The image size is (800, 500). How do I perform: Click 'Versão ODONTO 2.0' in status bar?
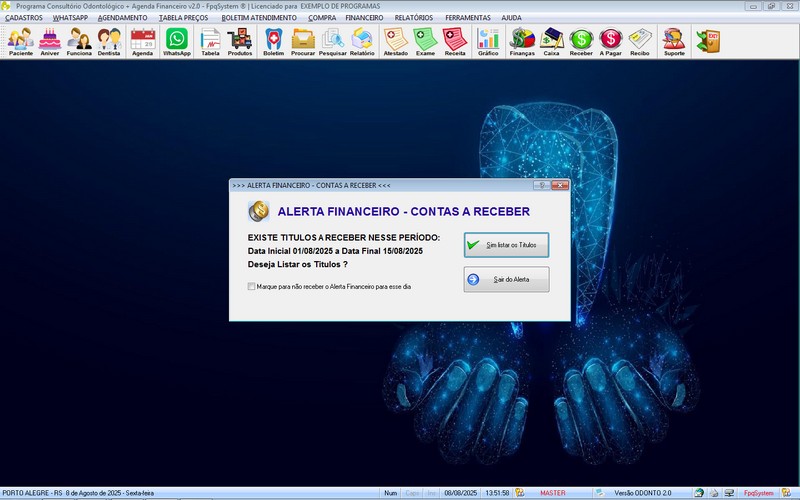click(x=643, y=493)
